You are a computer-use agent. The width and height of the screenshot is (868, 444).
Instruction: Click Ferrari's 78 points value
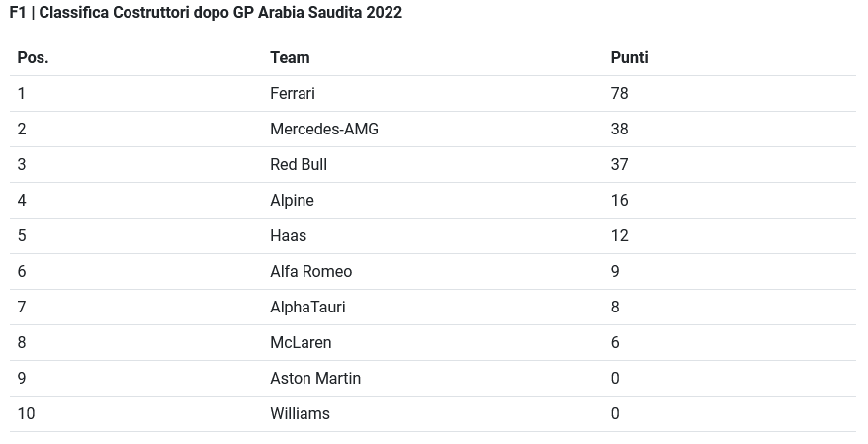pyautogui.click(x=620, y=93)
